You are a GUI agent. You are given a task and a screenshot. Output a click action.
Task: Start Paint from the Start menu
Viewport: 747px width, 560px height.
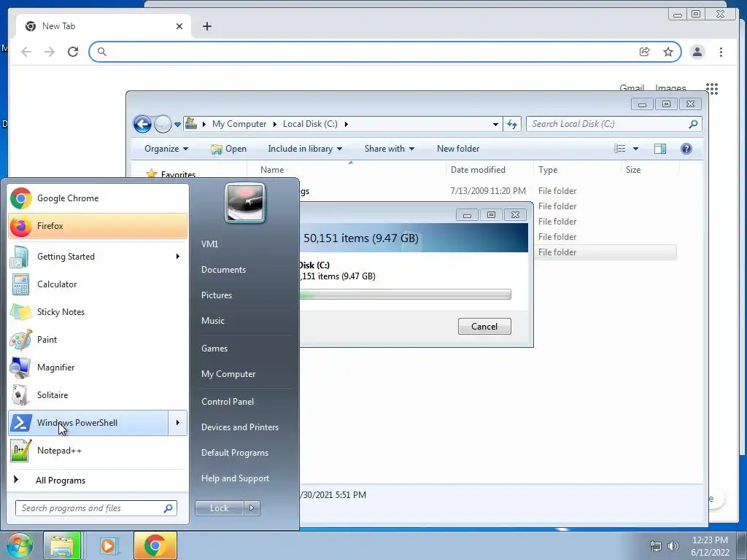click(x=98, y=340)
